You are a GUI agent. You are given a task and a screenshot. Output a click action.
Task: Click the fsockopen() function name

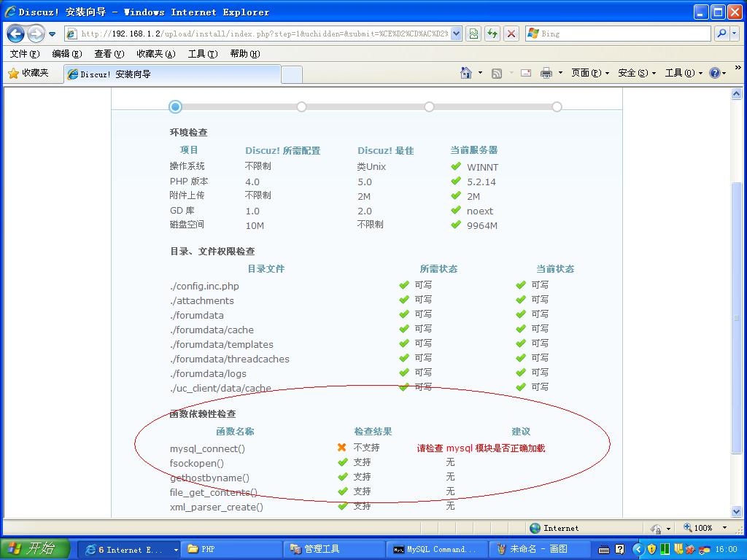(197, 463)
